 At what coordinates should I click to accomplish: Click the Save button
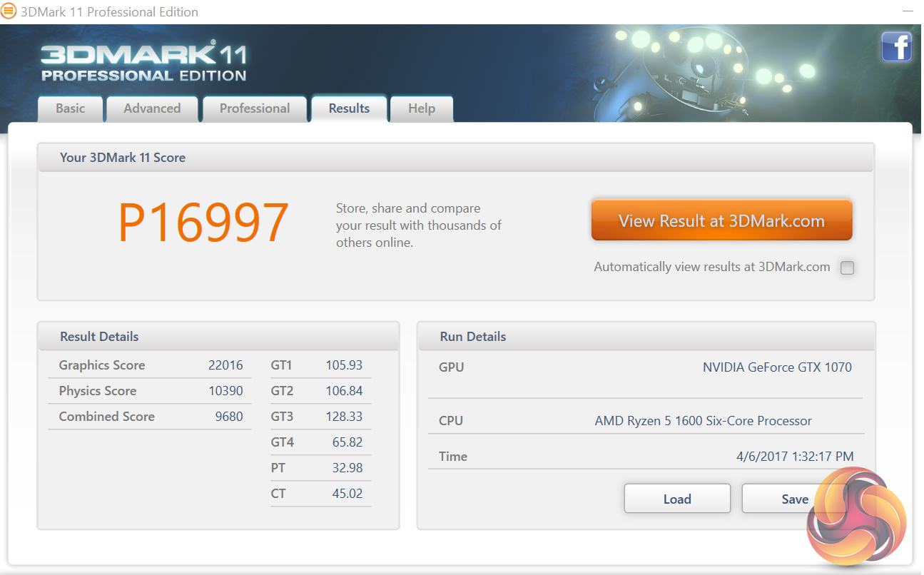794,499
